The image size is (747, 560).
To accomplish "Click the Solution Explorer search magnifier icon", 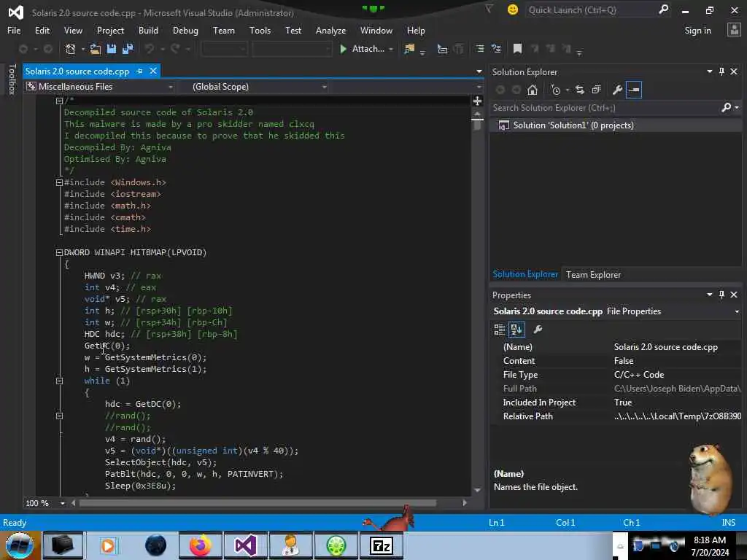I will tap(726, 108).
